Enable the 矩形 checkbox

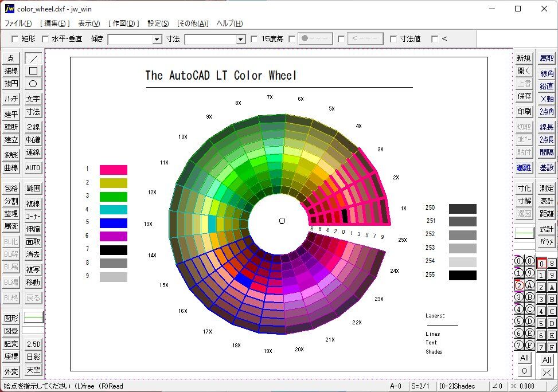15,39
